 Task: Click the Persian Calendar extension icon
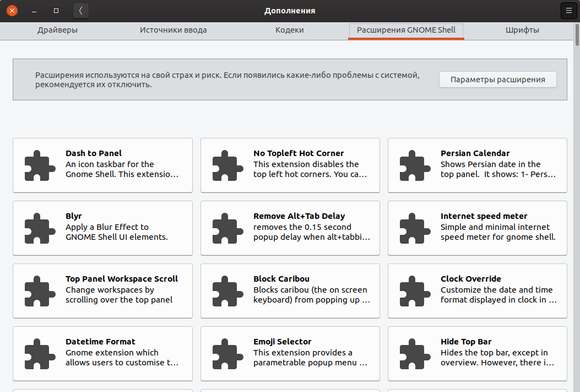pyautogui.click(x=415, y=165)
